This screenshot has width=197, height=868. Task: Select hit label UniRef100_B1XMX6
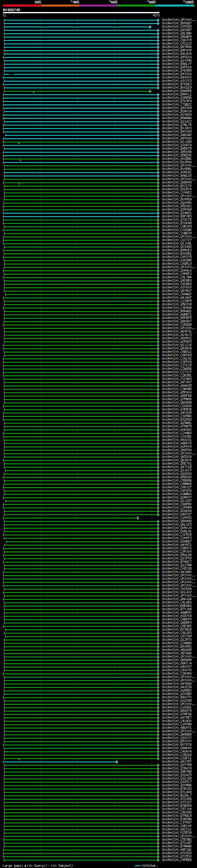click(x=177, y=162)
